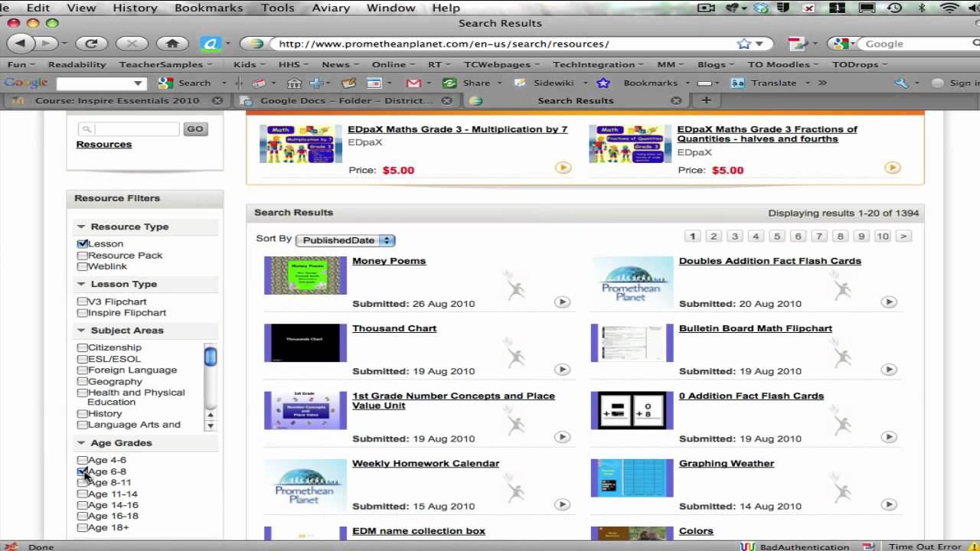980x551 pixels.
Task: Close the Google Docs tab
Action: pos(448,100)
